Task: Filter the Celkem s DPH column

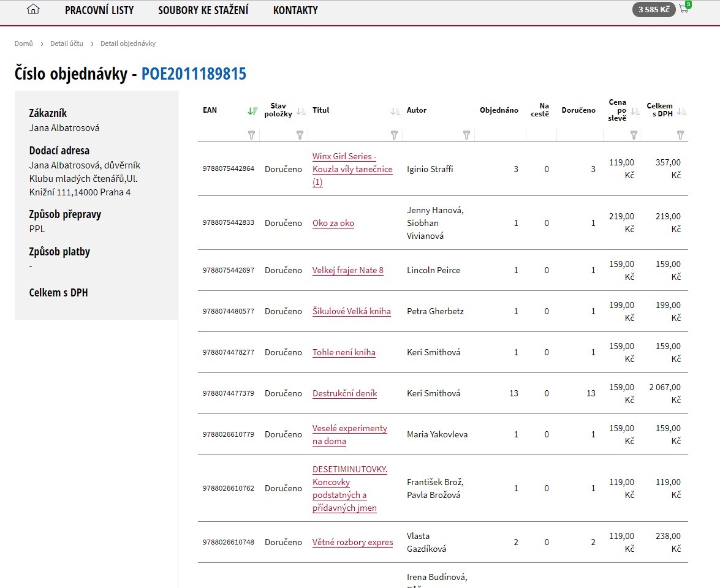Action: point(680,135)
